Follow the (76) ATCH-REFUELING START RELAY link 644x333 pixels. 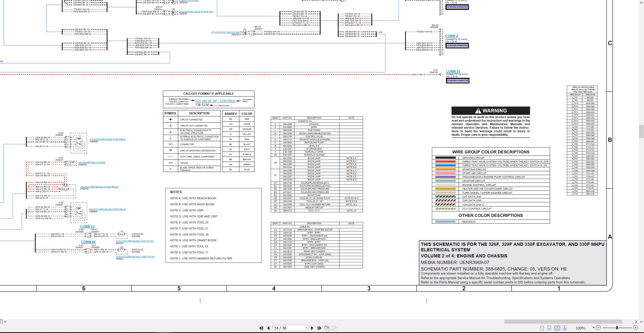pyautogui.click(x=108, y=209)
